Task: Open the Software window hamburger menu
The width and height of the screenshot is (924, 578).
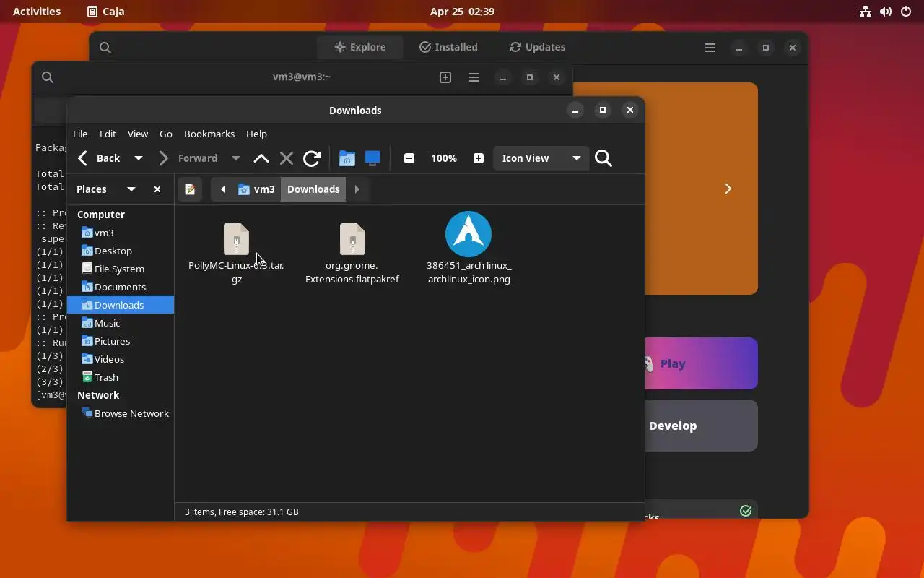Action: [710, 48]
